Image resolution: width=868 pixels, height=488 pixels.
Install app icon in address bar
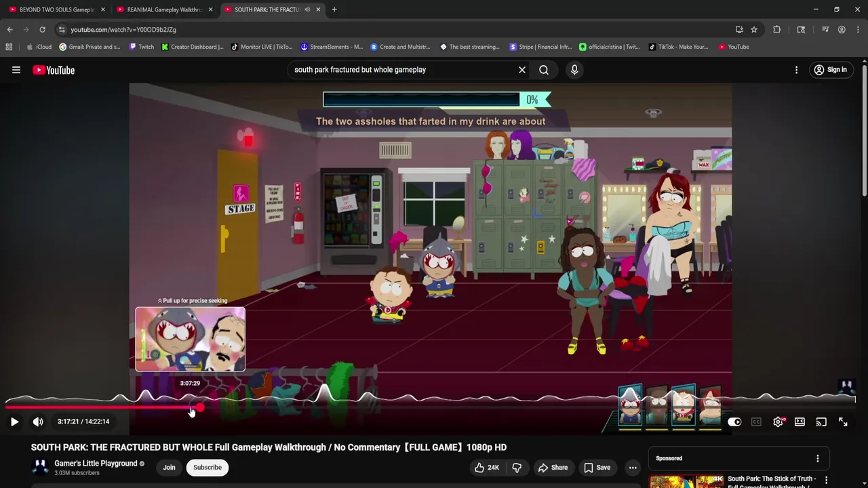pos(739,30)
